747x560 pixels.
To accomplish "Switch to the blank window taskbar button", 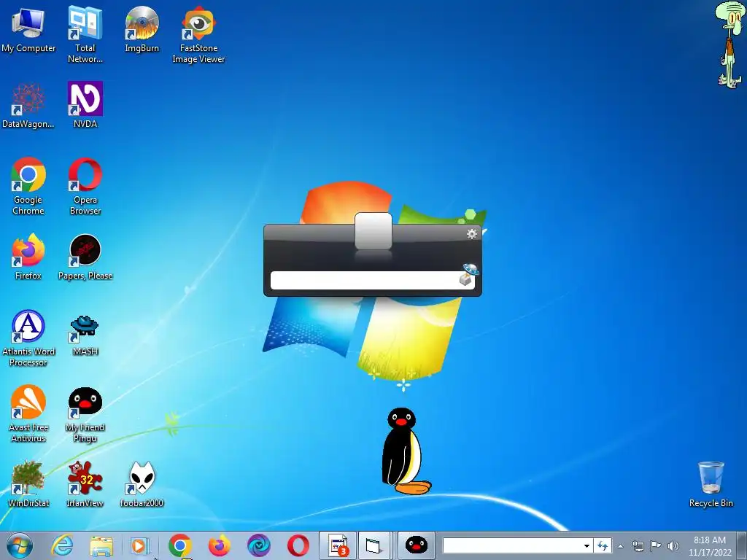I will coord(374,545).
